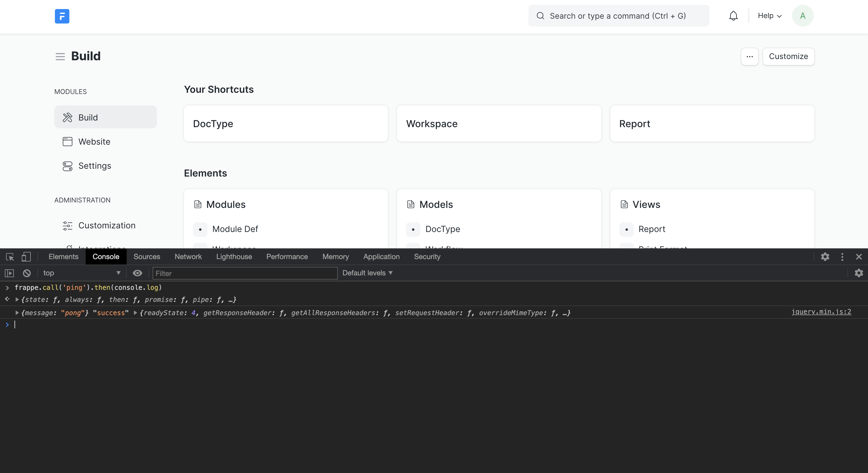Click the Build page hamburger menu icon
Image resolution: width=868 pixels, height=473 pixels.
[x=59, y=57]
